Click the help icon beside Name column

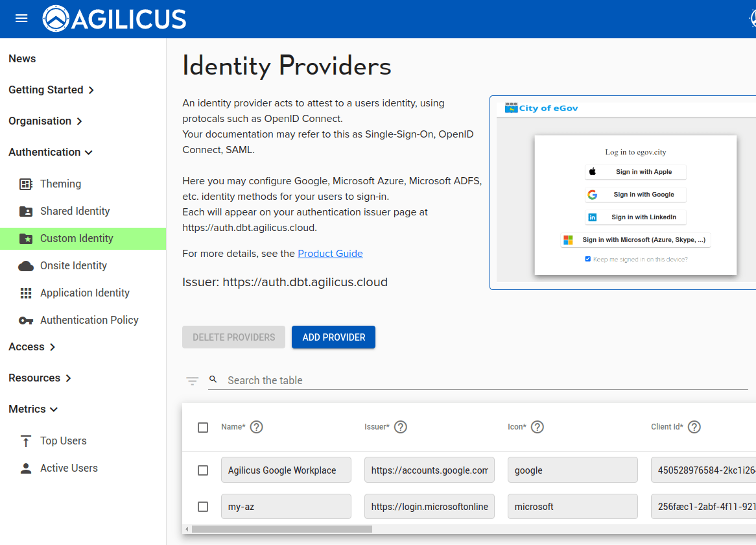point(257,427)
